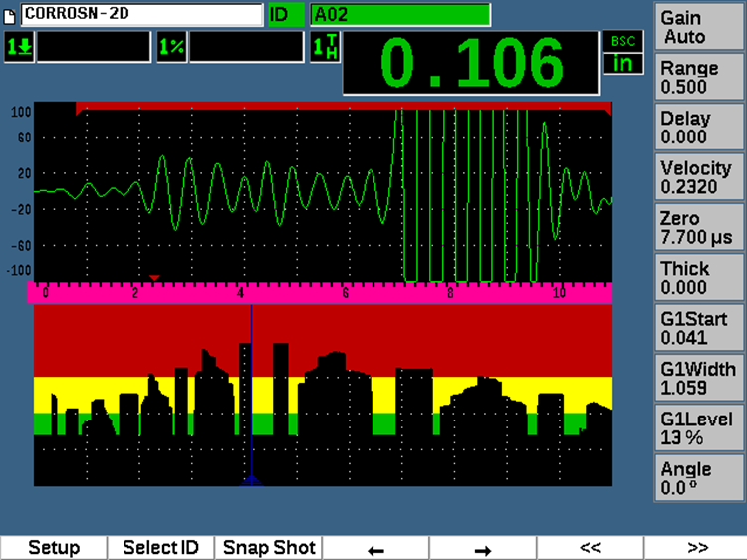The width and height of the screenshot is (747, 560).
Task: Open the Setup menu
Action: [x=54, y=548]
